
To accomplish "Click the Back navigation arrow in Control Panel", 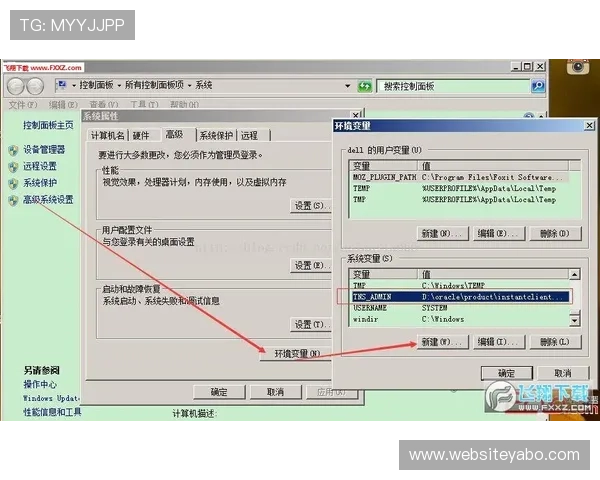I will (x=15, y=86).
